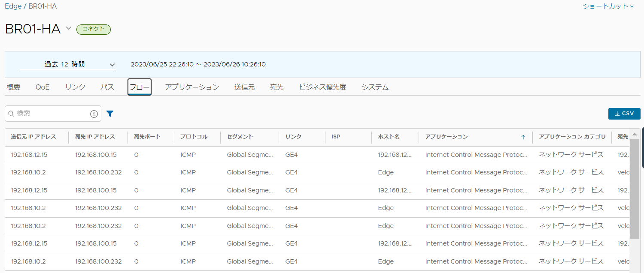This screenshot has width=644, height=273.
Task: Switch to the QoE tab
Action: 43,87
